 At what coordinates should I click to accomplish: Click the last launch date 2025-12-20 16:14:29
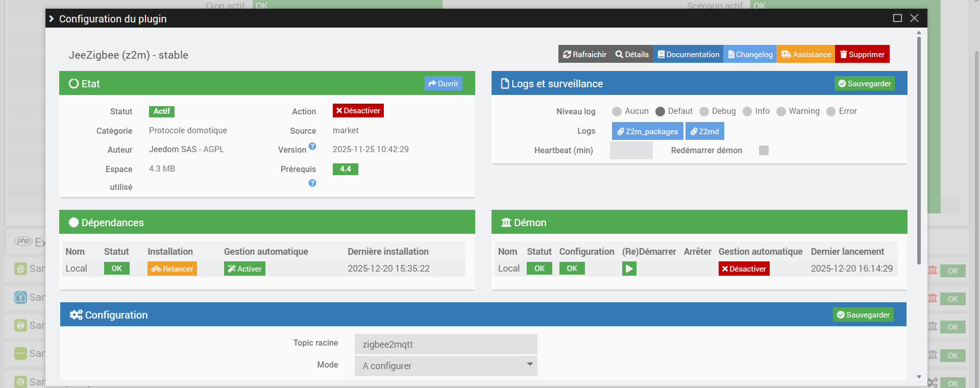[x=852, y=269]
